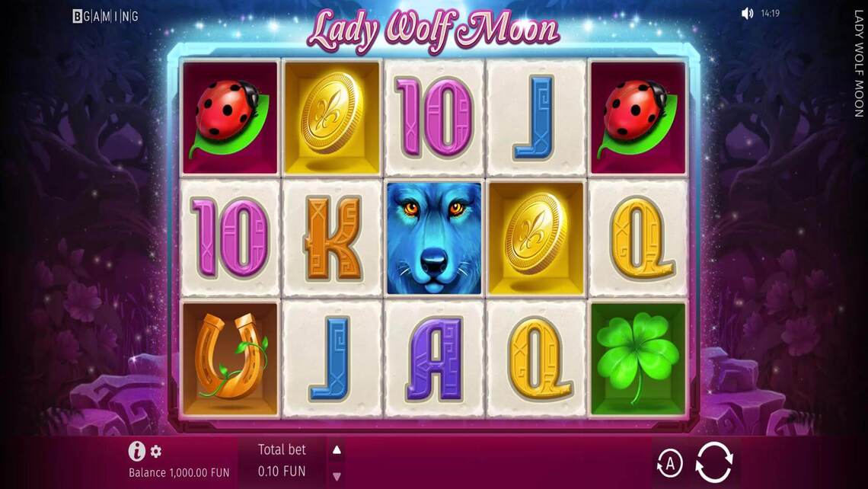Click the blue wolf symbol
This screenshot has width=868, height=489.
point(434,238)
